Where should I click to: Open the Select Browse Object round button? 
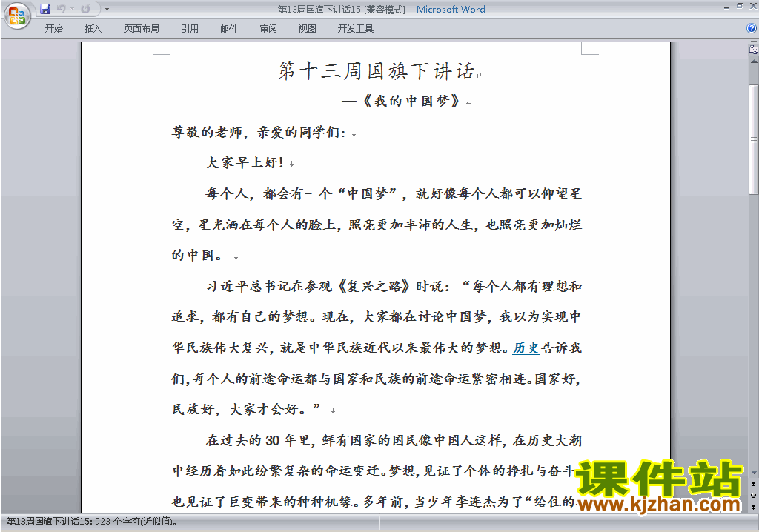(753, 495)
